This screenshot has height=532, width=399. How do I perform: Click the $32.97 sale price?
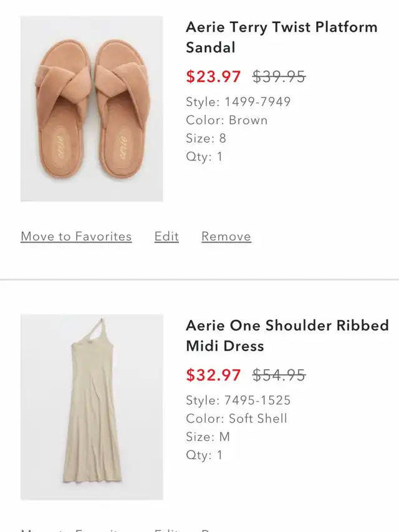click(213, 375)
